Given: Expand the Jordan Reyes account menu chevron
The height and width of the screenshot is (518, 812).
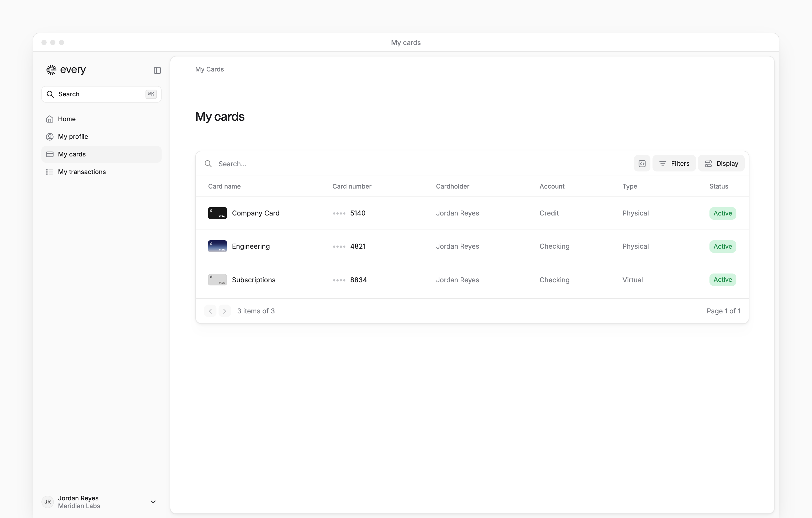Looking at the screenshot, I should coord(153,502).
